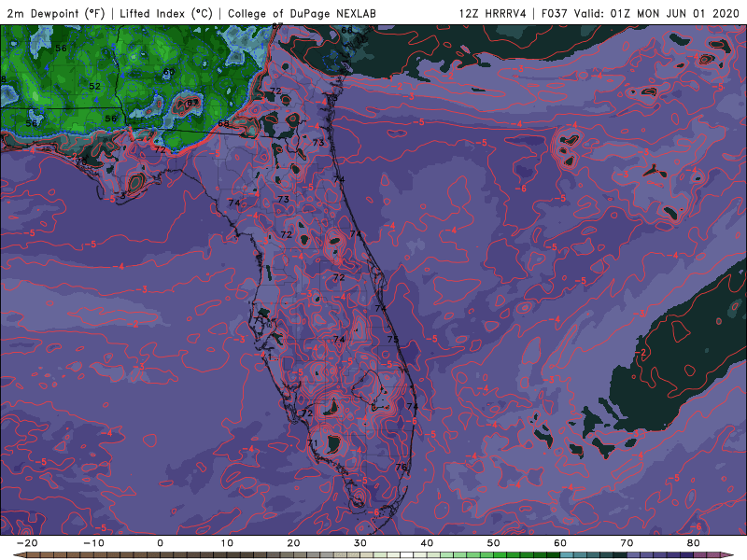Click the -10 color scale label

tap(93, 543)
